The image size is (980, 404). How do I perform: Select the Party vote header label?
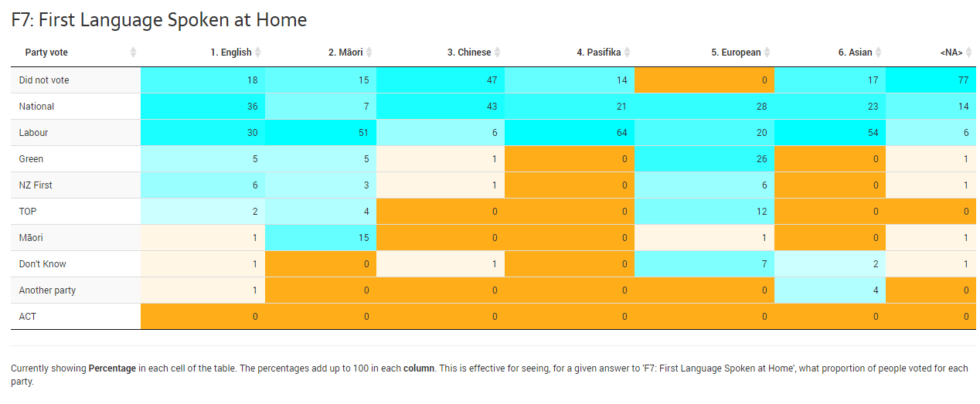46,53
